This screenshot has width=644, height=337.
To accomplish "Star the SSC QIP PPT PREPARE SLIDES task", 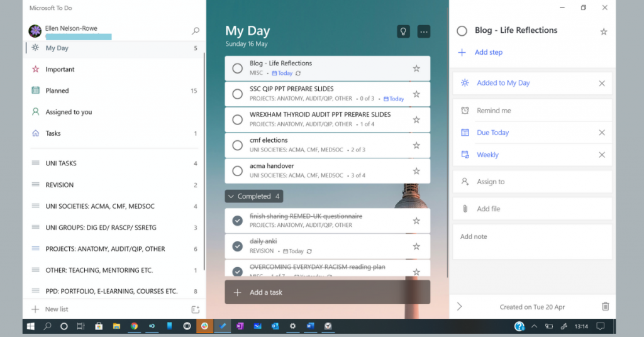I will point(416,94).
